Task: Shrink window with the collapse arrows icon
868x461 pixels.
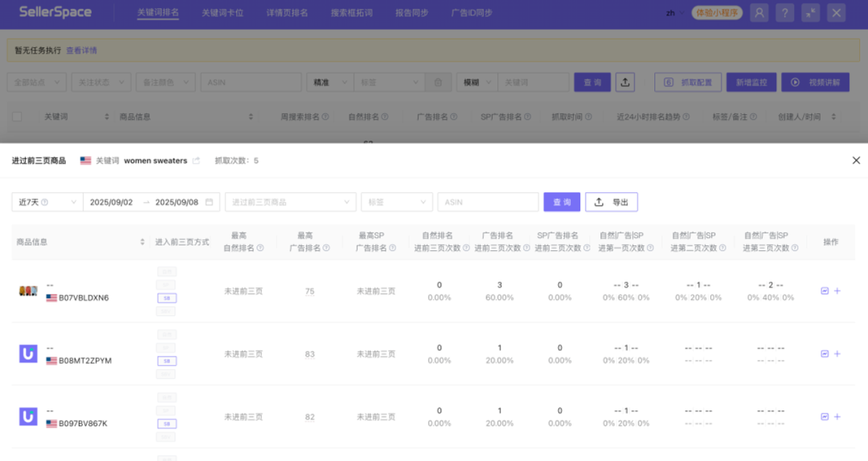Action: [x=810, y=13]
